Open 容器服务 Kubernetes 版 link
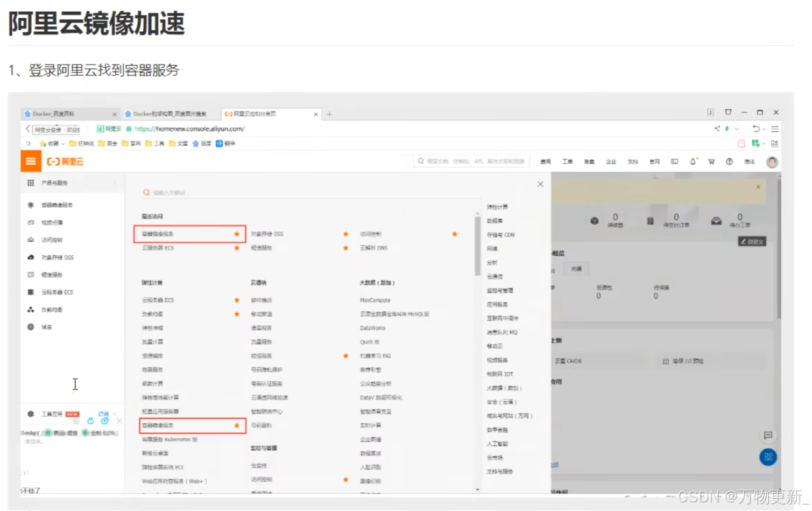Screen dimensions: 812x511 [x=170, y=439]
